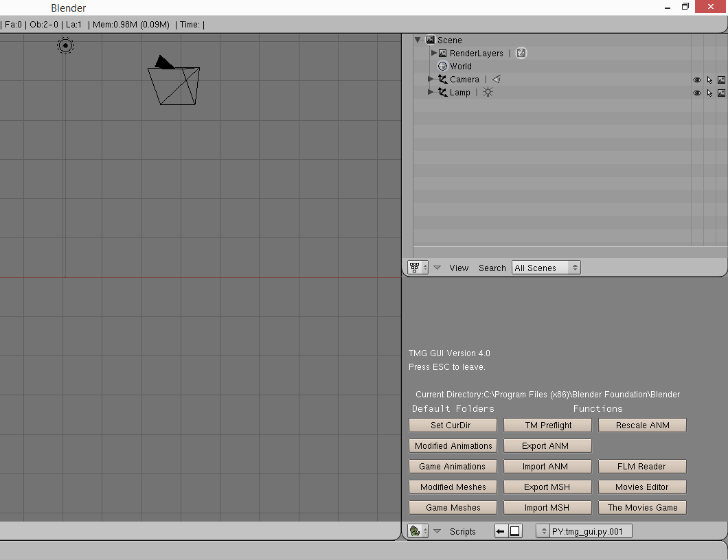This screenshot has height=560, width=728.
Task: Restore down the Blender window
Action: 685,6
